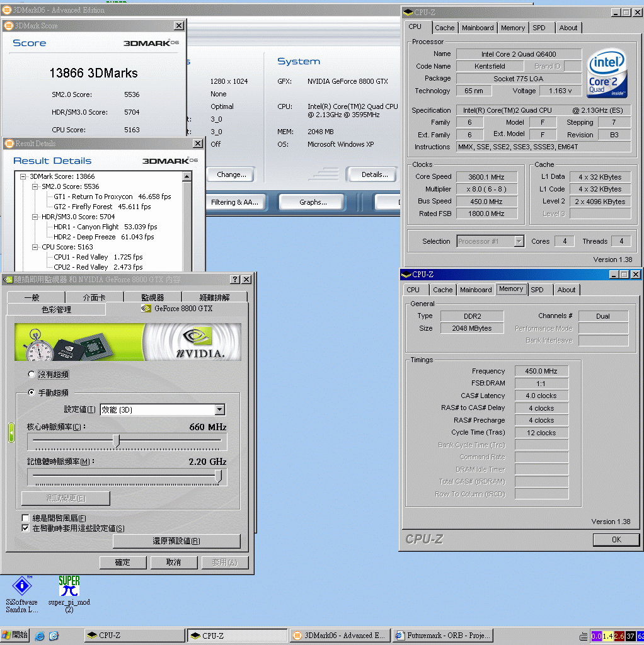644x645 pixels.
Task: Toggle apply settings at startup checkbox
Action: pos(25,528)
